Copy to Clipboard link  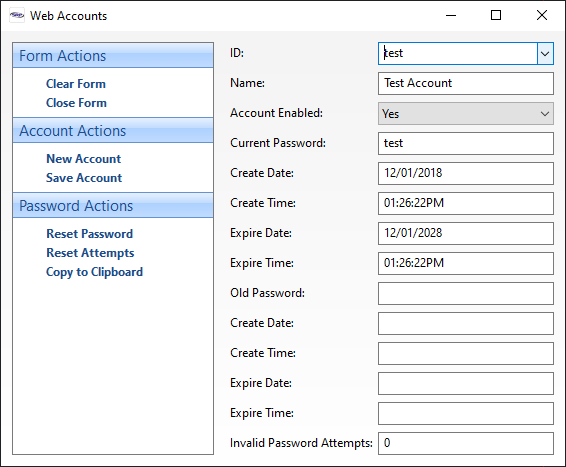pyautogui.click(x=94, y=272)
